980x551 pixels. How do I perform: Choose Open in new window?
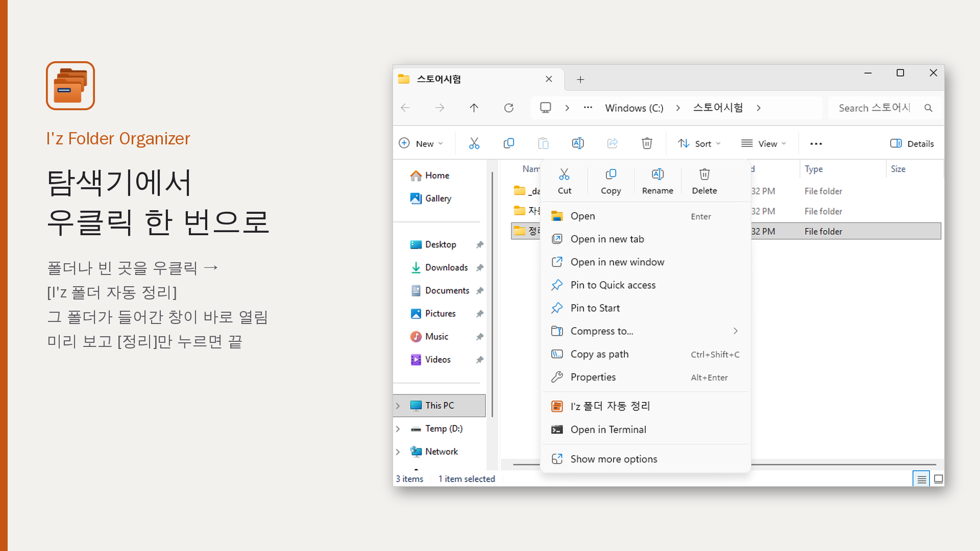[x=645, y=262]
